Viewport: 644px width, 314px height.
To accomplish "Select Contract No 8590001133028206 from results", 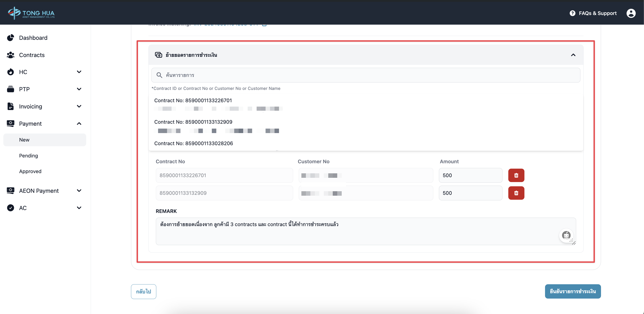I will [x=193, y=143].
